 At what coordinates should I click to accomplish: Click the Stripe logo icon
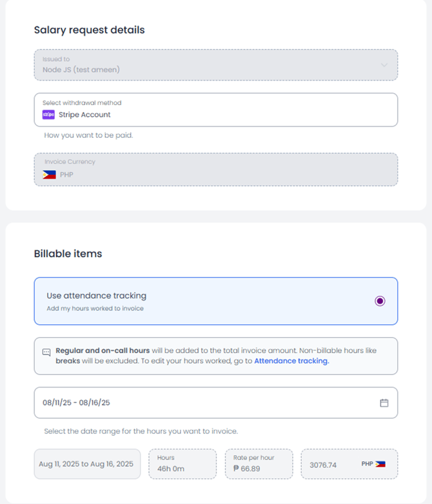click(48, 115)
